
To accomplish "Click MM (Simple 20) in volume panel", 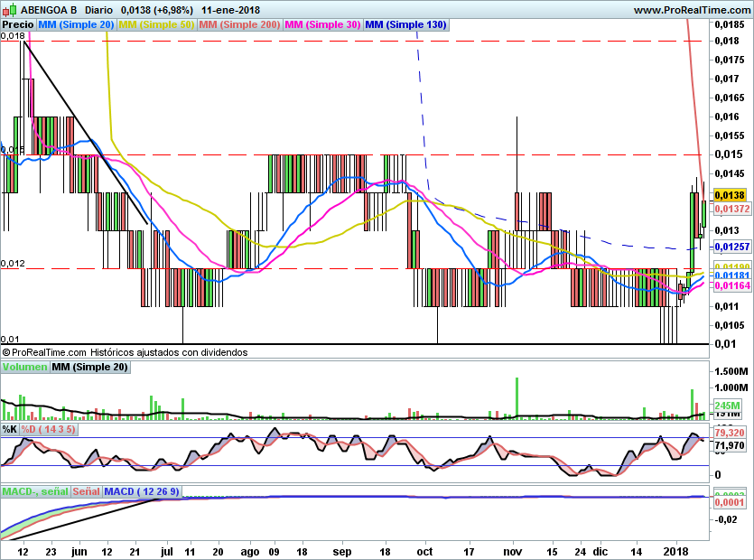I will click(x=89, y=367).
